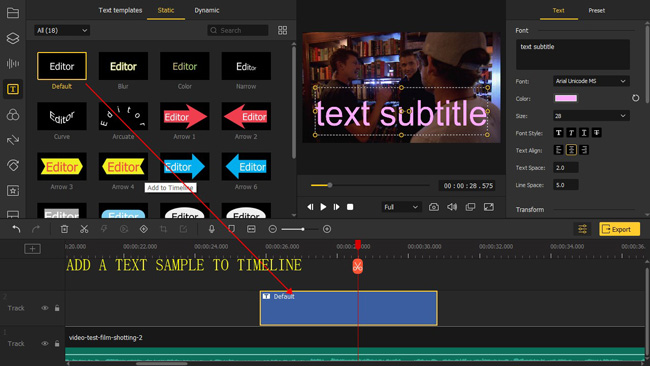
Task: Open the pink text color swatch
Action: pyautogui.click(x=566, y=98)
